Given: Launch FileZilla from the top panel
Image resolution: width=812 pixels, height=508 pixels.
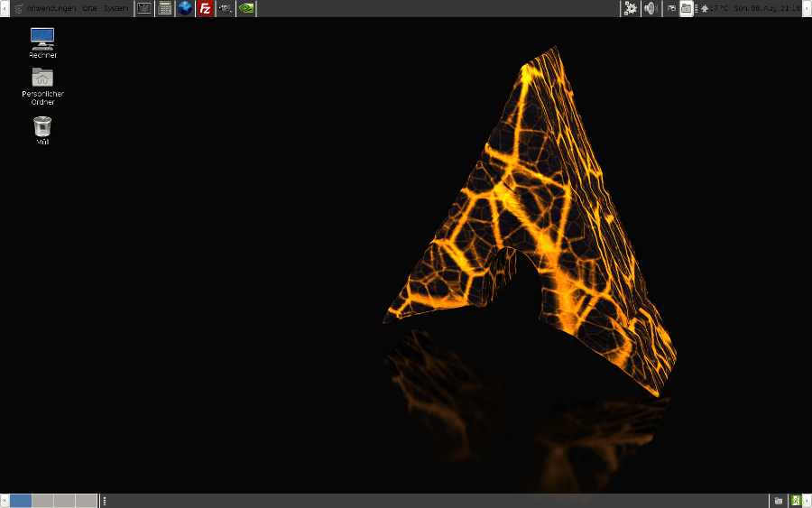Looking at the screenshot, I should point(205,8).
